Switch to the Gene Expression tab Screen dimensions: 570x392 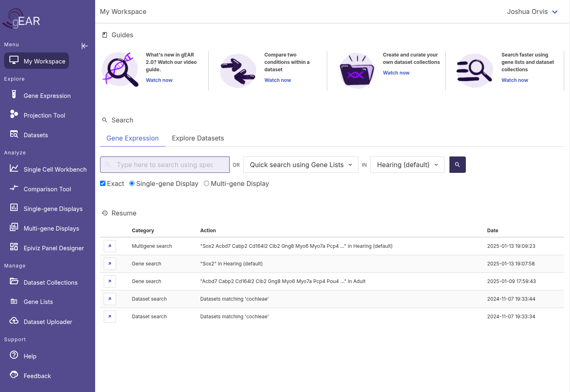(132, 138)
